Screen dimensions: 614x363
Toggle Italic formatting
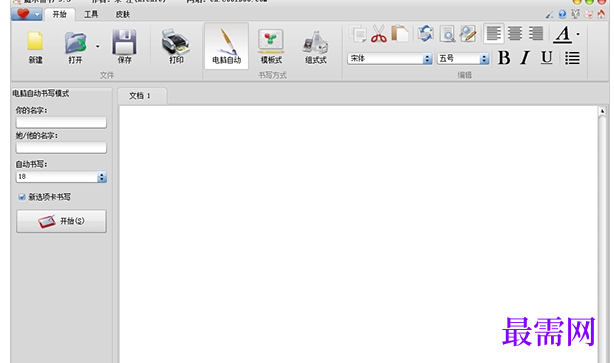coord(525,58)
